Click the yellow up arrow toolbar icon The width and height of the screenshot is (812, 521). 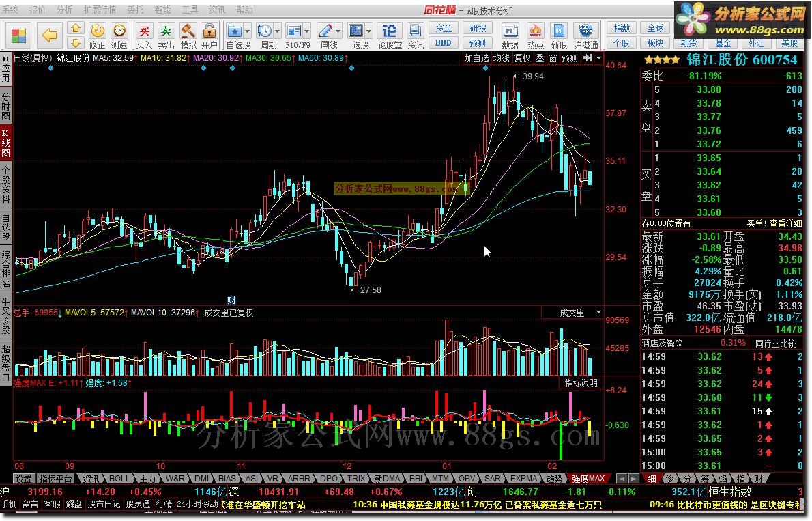point(76,28)
